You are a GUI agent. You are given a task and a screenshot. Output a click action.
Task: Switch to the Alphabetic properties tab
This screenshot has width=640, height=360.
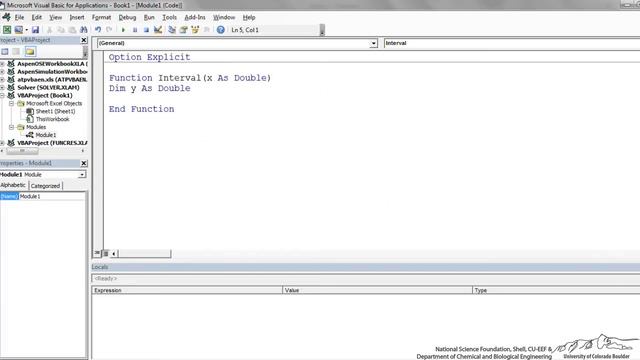[x=13, y=185]
